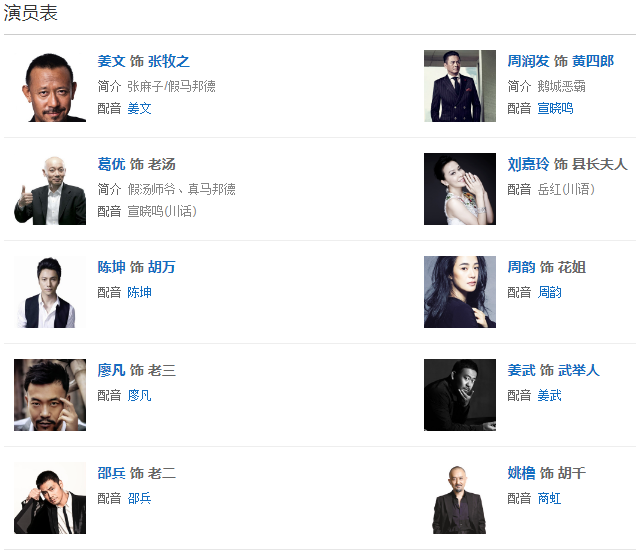Click the photo next to 姜文 饰 张牧之
The width and height of the screenshot is (636, 551).
[50, 86]
